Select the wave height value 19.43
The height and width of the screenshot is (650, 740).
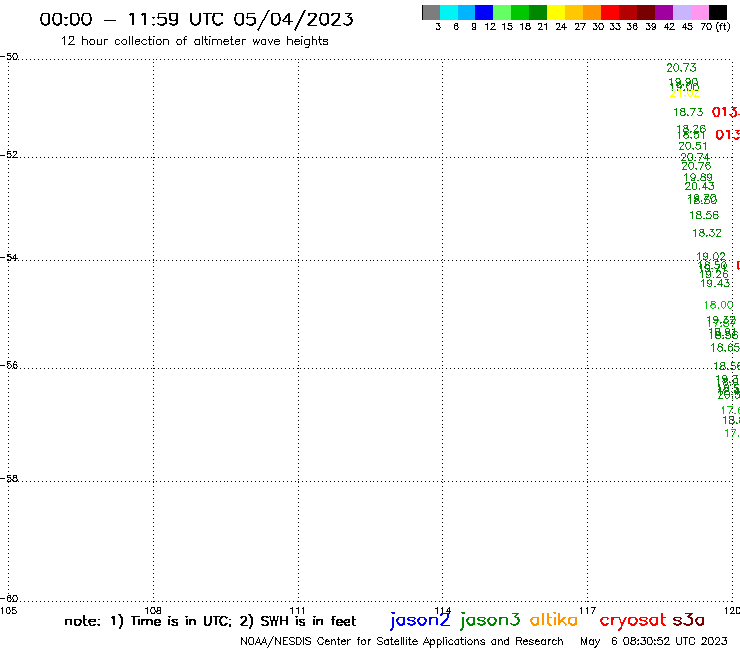coord(715,283)
